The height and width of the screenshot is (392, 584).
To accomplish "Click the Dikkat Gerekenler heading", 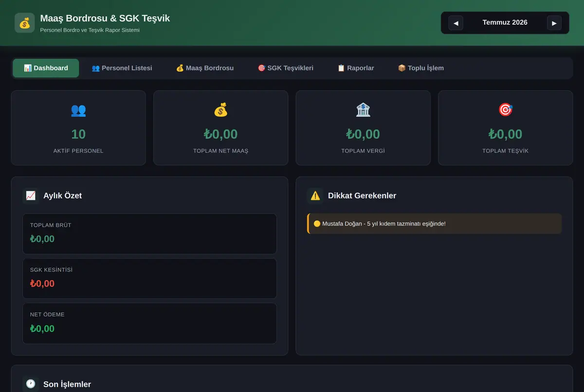I will click(362, 196).
